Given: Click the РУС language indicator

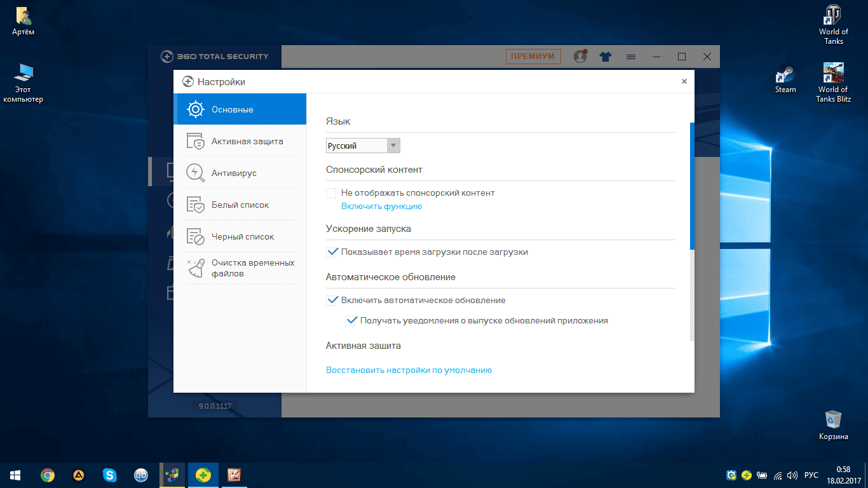Looking at the screenshot, I should point(811,475).
